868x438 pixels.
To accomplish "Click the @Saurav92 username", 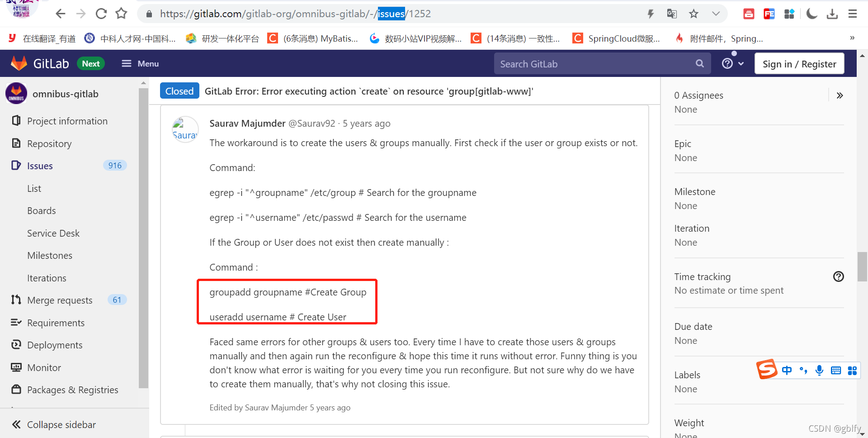I will 312,123.
